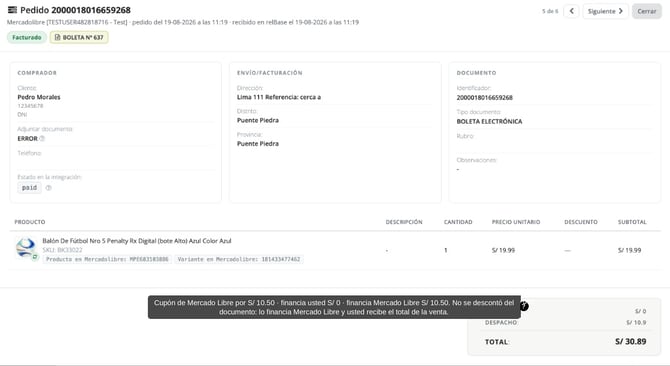Screen dimensions: 670x366
Task: Select the Producto en Mercadolibre ID tag
Action: coord(107,259)
